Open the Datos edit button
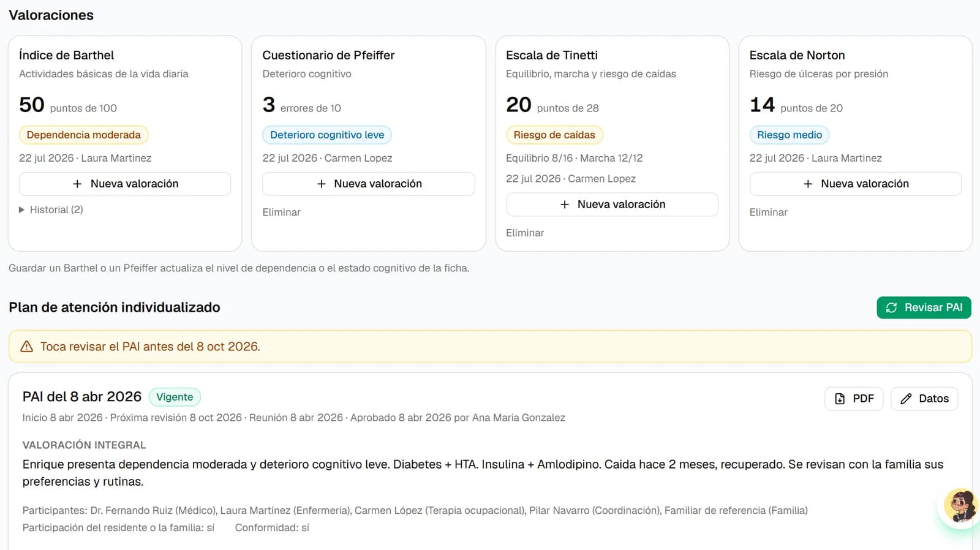 [x=924, y=399]
